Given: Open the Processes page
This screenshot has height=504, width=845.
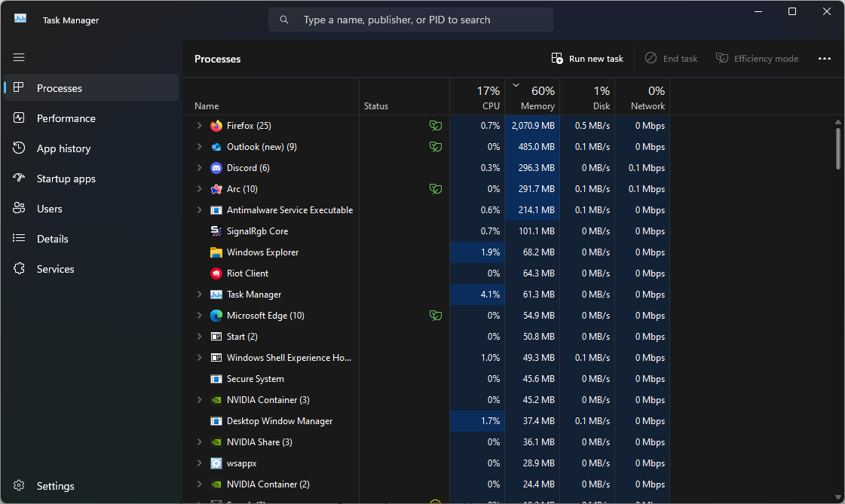Looking at the screenshot, I should pos(91,88).
